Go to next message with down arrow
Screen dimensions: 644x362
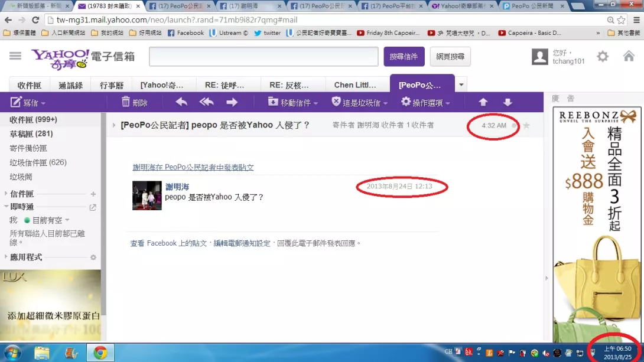(508, 102)
